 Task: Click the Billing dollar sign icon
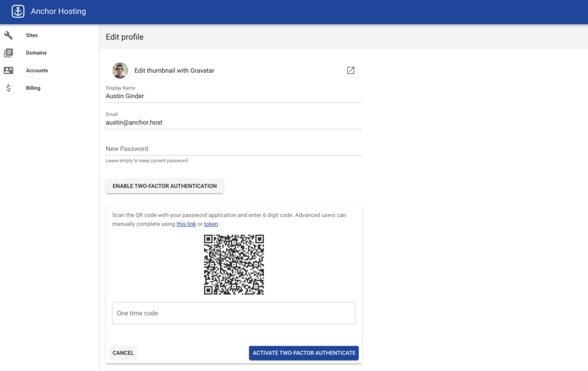pos(8,88)
